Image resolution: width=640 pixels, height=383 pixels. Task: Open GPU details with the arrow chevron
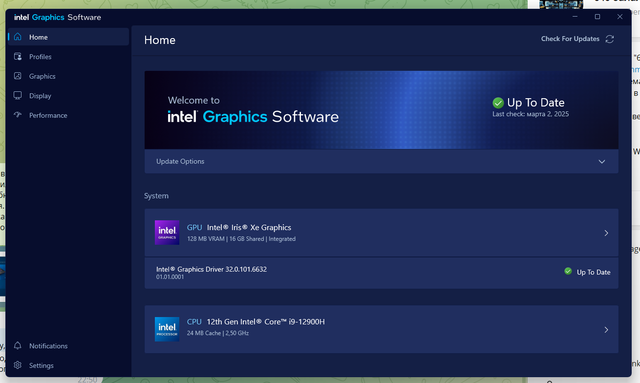pyautogui.click(x=606, y=233)
